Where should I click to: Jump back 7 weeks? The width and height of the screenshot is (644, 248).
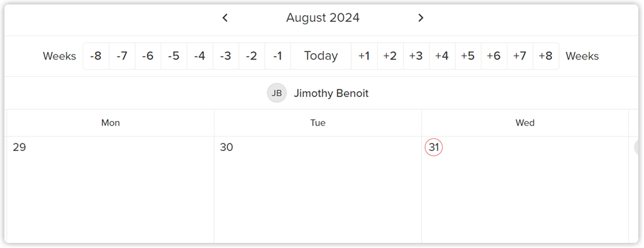[122, 56]
